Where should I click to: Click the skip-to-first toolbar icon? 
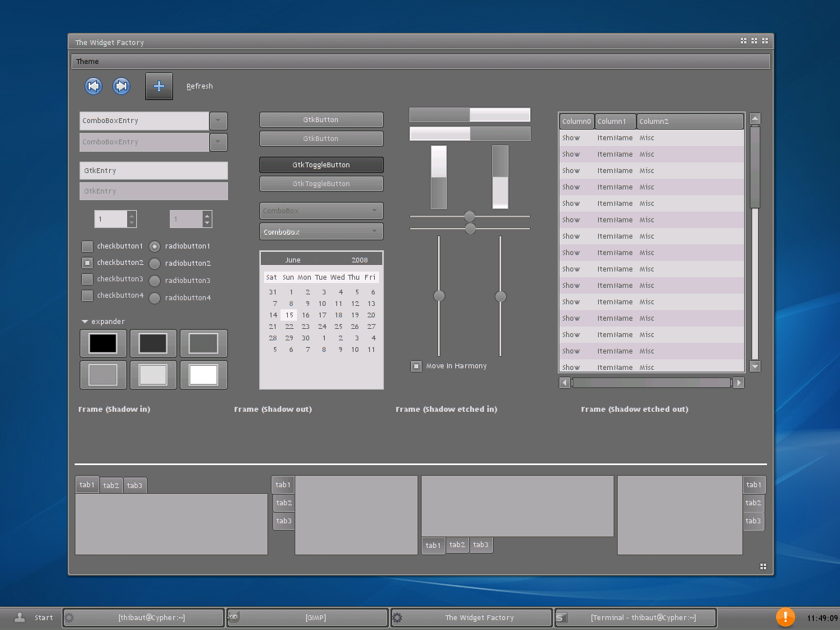click(94, 85)
